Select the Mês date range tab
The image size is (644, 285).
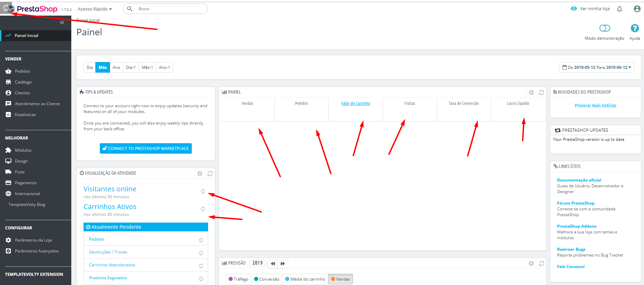click(103, 68)
